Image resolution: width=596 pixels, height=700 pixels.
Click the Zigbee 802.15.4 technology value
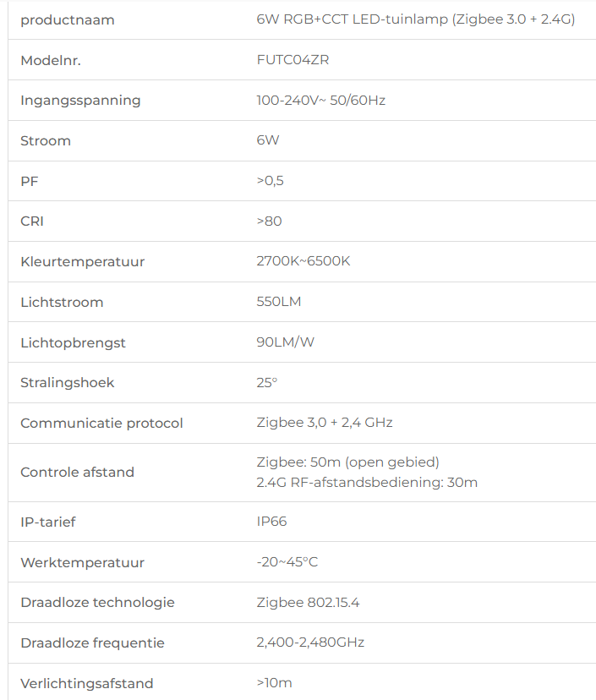point(308,603)
